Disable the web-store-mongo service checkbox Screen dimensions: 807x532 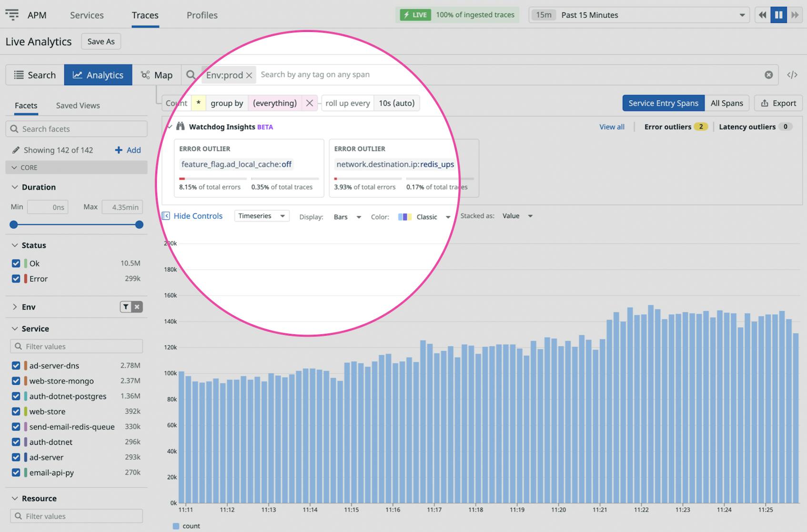pyautogui.click(x=16, y=381)
